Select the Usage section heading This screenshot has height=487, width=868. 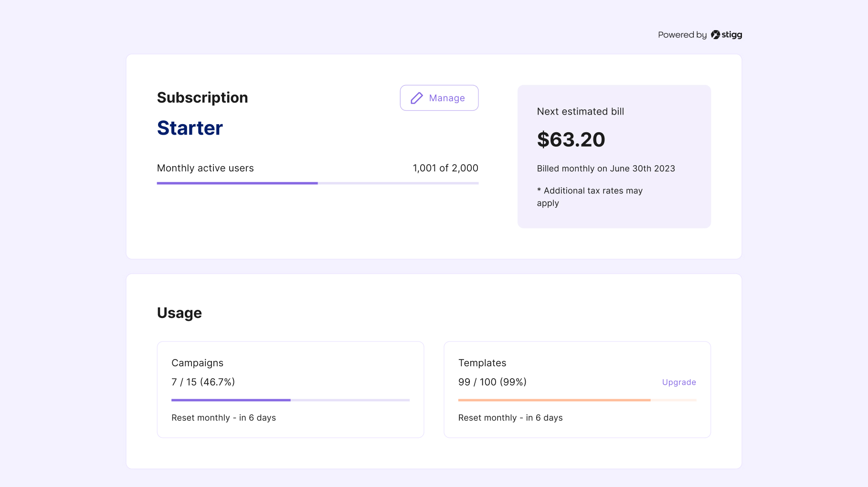[179, 313]
